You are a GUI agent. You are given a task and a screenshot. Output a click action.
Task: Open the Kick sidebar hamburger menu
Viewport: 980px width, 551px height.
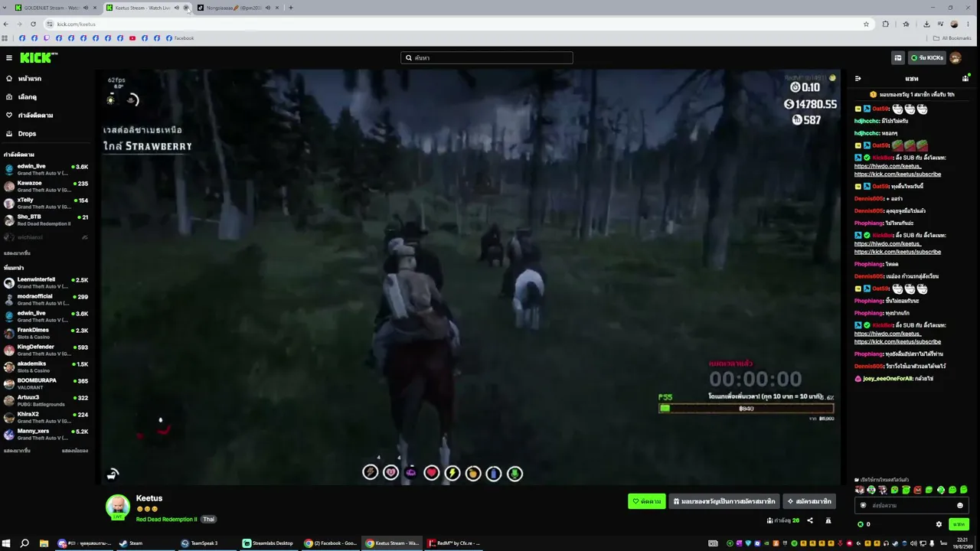9,57
